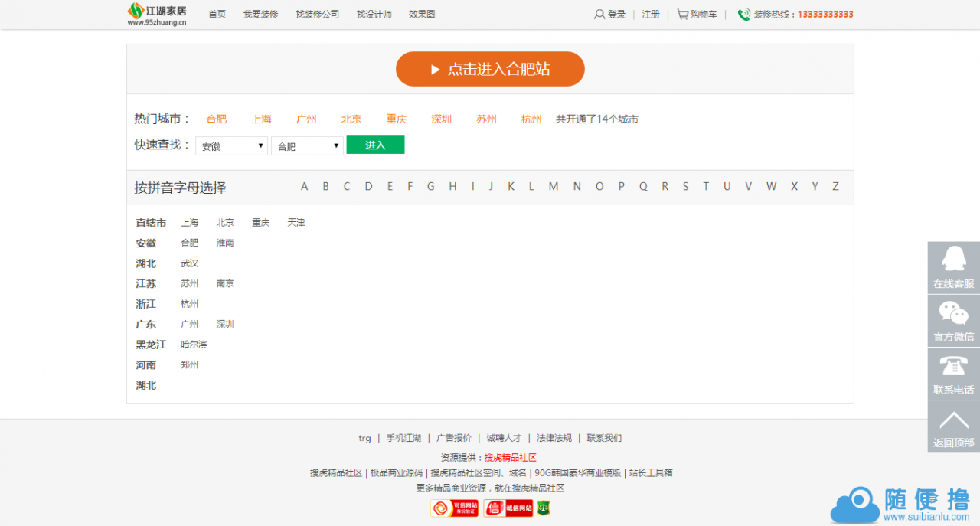Click 合肥 in 安徽 row
Screen dimensions: 980x526
click(x=189, y=243)
